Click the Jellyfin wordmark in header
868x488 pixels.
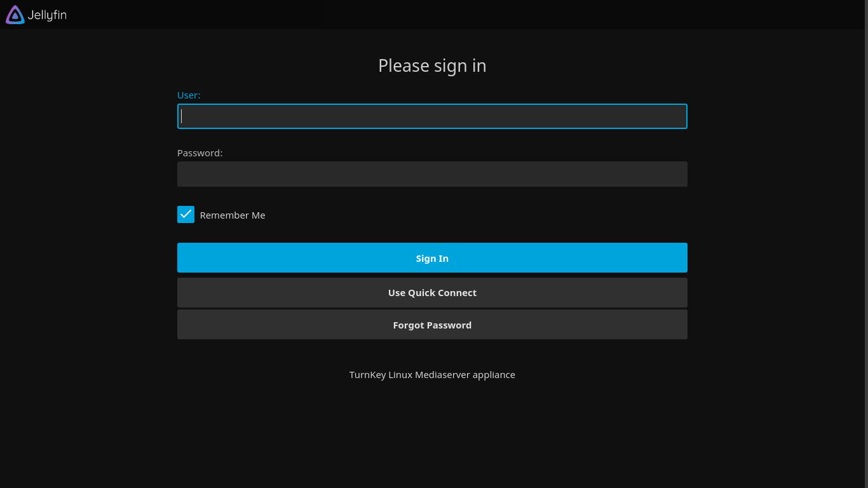pyautogui.click(x=47, y=15)
